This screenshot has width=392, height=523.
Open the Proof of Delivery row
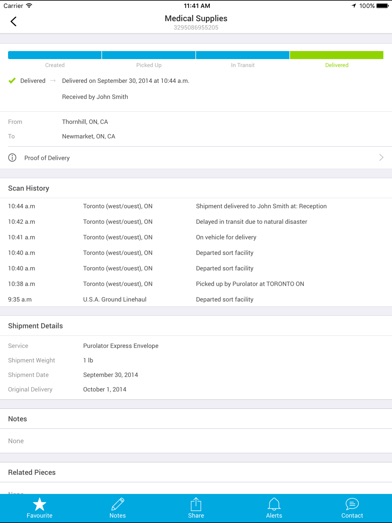(x=196, y=158)
